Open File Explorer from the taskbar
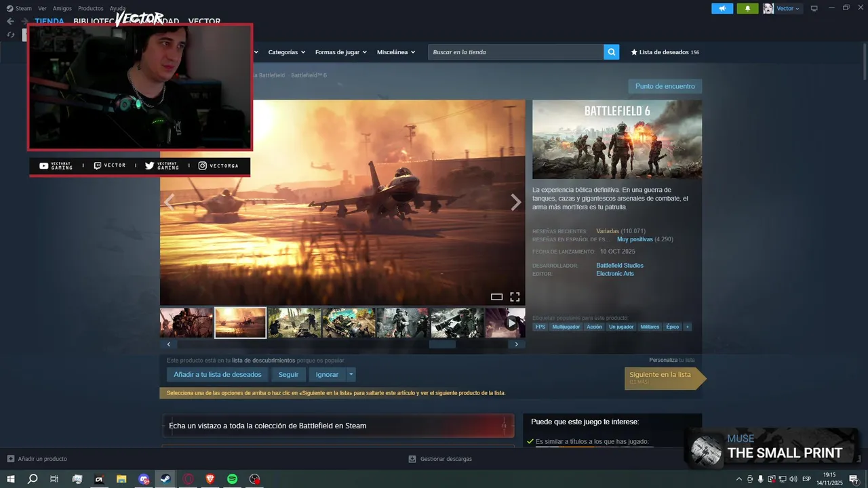 pyautogui.click(x=121, y=479)
